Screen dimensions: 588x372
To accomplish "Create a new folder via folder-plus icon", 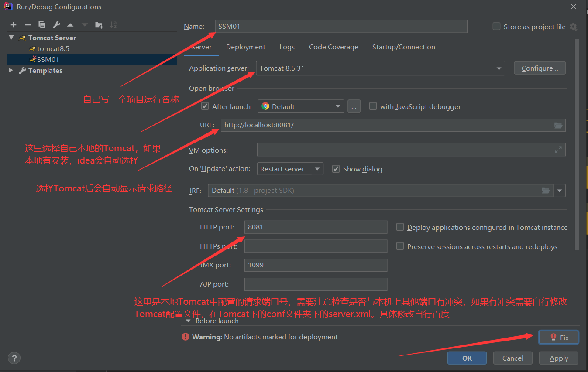I will 99,25.
